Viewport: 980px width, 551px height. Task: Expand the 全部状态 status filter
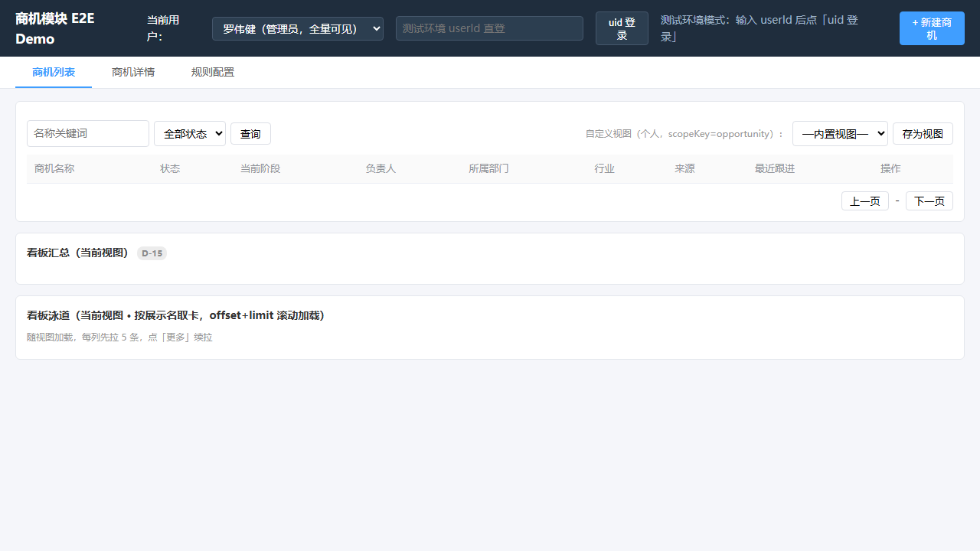click(x=190, y=133)
